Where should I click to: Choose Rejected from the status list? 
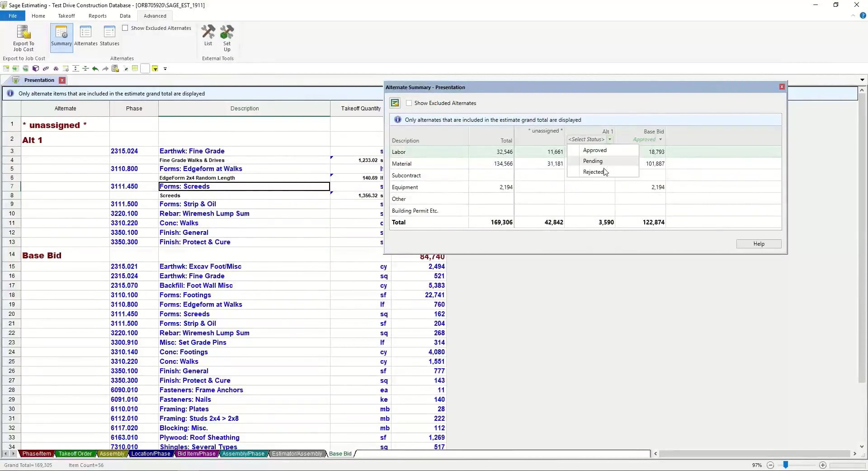(x=603, y=172)
